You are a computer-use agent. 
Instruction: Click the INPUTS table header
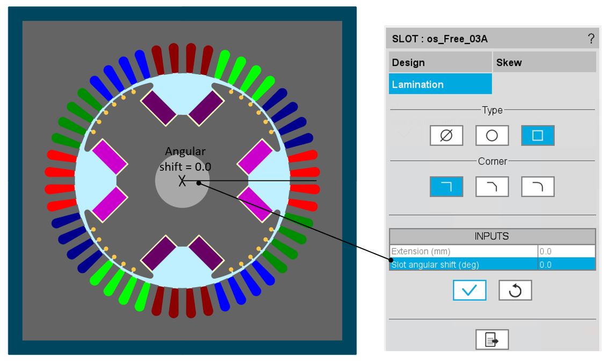[x=492, y=237]
